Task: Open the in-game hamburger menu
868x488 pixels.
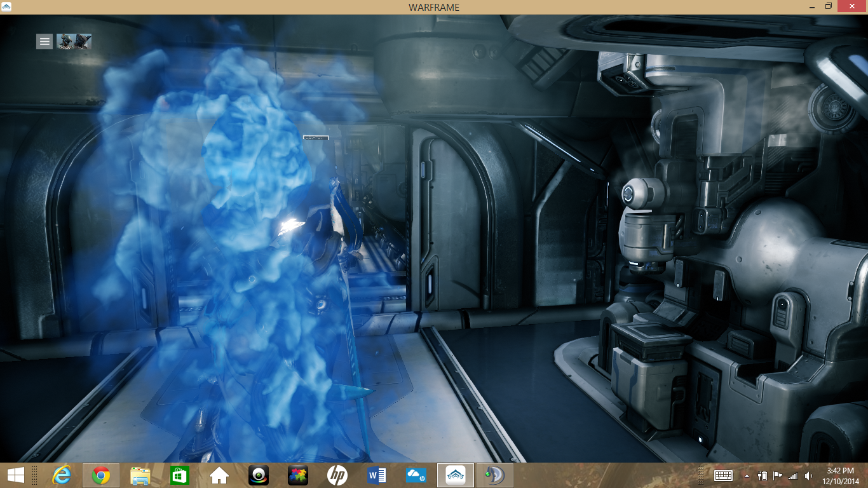Action: [44, 41]
